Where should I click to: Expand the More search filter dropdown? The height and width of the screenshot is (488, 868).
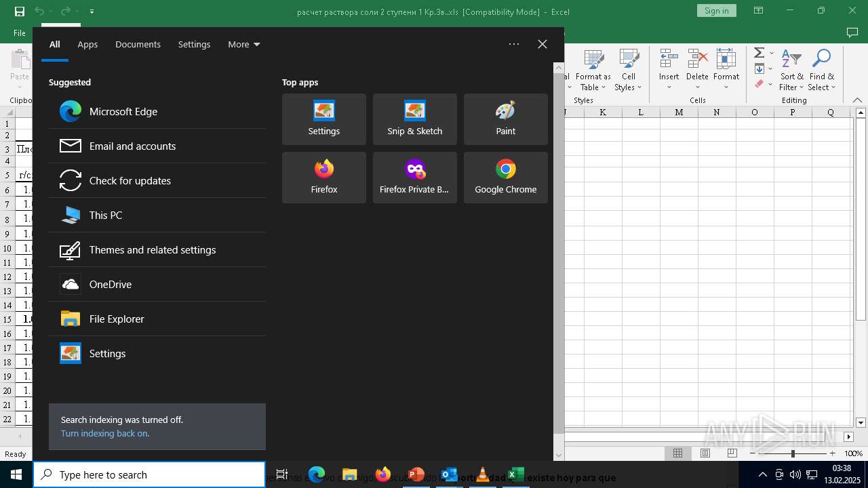(x=243, y=44)
